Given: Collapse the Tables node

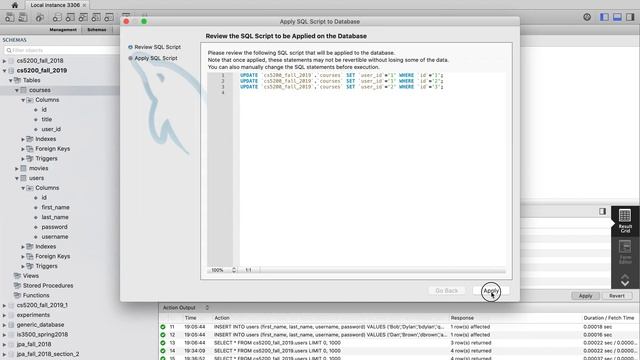Looking at the screenshot, I should (x=11, y=80).
